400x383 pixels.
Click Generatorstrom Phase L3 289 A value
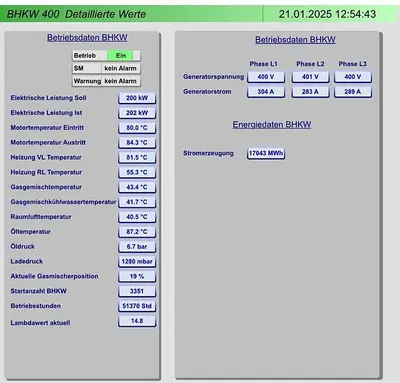point(353,92)
